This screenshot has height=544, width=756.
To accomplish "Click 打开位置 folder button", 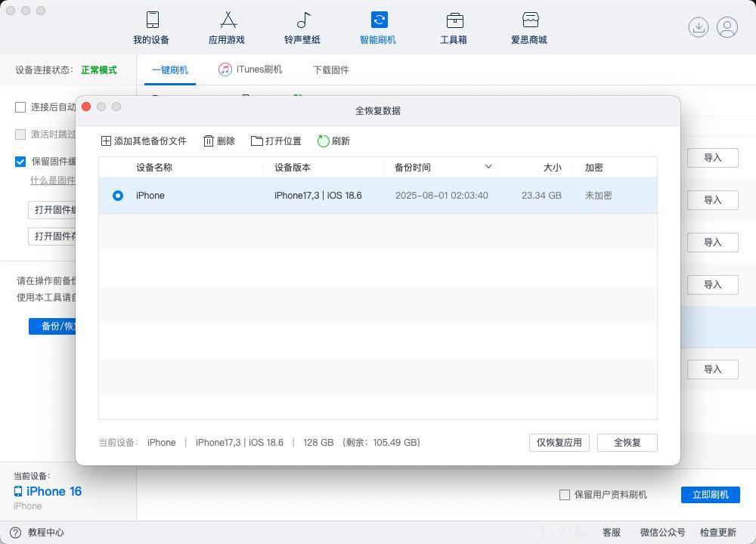I will [x=276, y=141].
